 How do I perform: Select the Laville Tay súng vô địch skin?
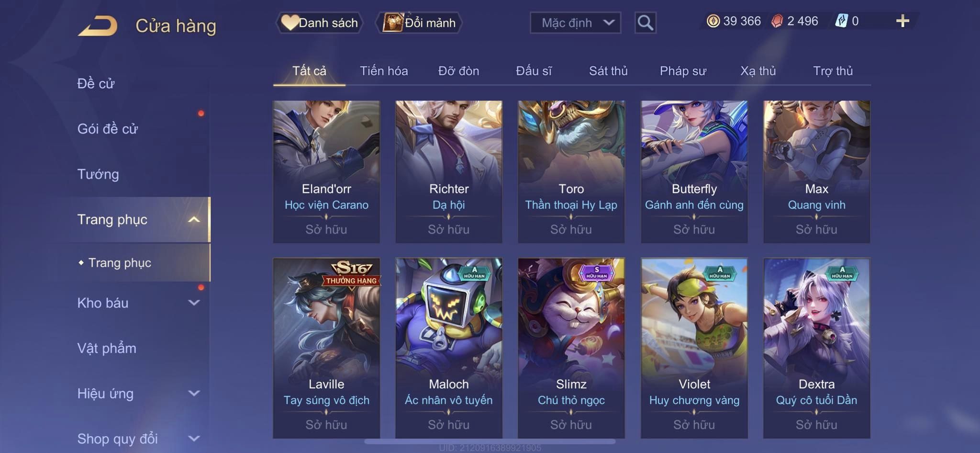[x=326, y=348]
